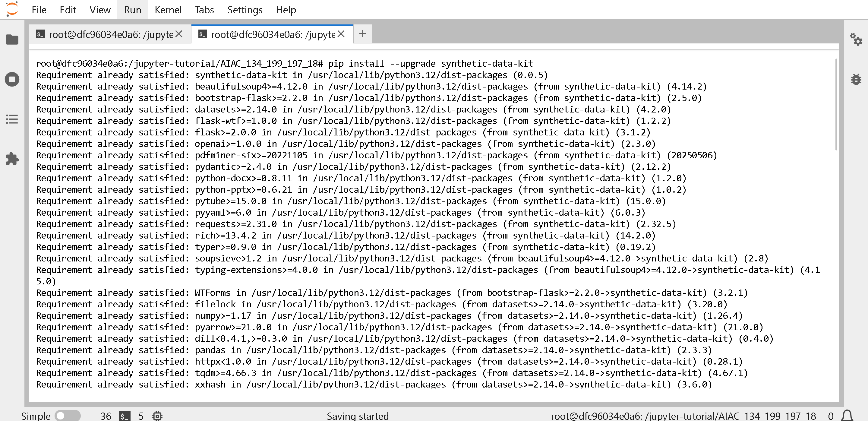
Task: Open the file browser folder icon
Action: click(x=12, y=40)
